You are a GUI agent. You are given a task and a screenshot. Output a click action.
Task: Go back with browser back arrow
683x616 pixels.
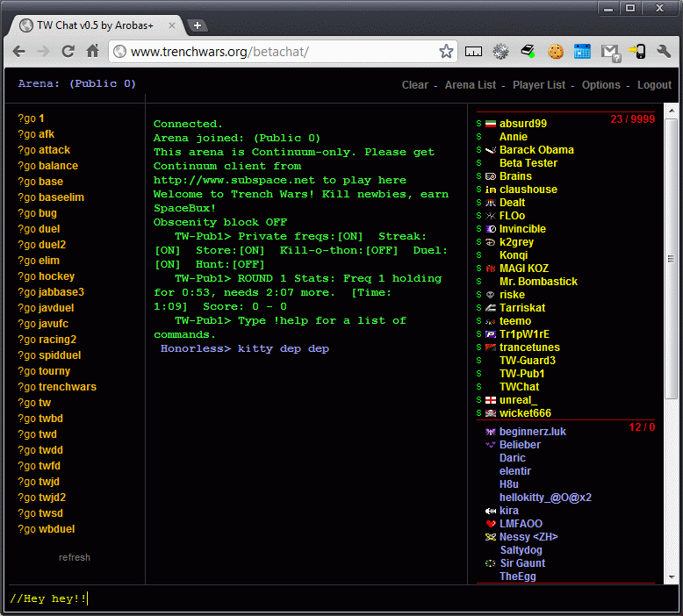click(x=18, y=52)
